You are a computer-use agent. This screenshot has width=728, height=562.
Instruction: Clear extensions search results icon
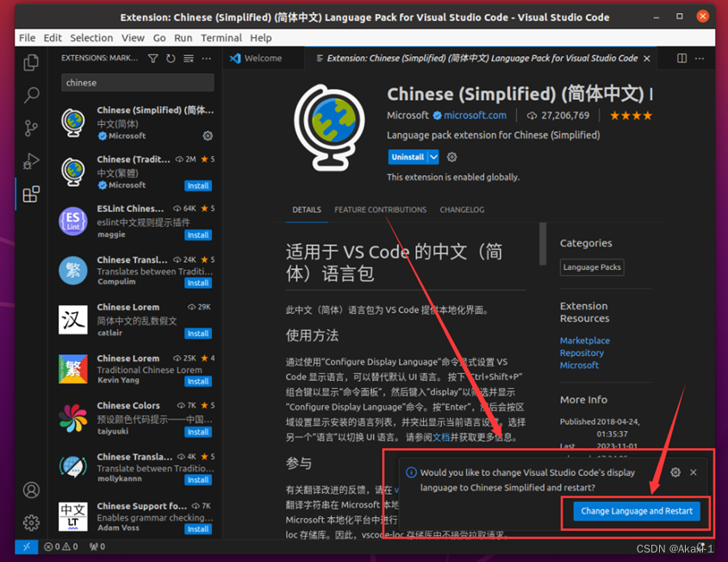point(189,58)
